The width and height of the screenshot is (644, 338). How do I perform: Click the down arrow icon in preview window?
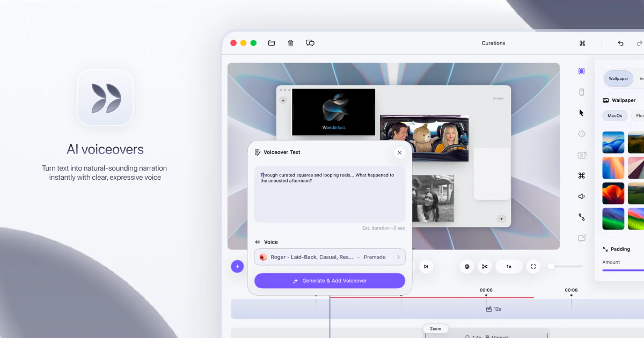(x=283, y=100)
